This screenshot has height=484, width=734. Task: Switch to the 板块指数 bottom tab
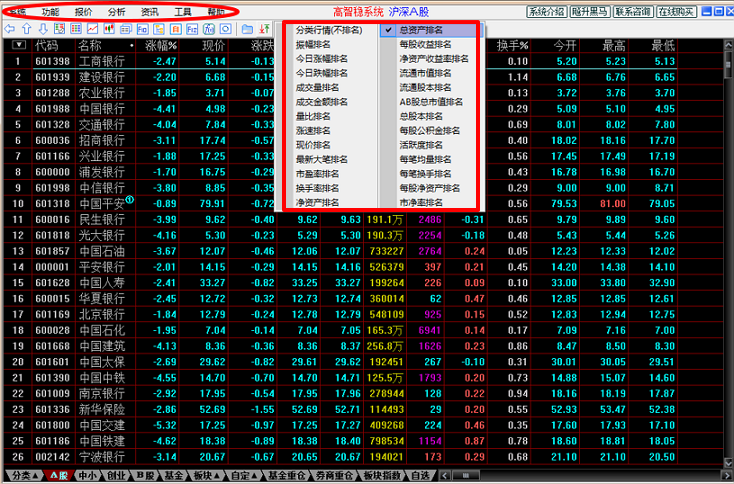(x=382, y=476)
